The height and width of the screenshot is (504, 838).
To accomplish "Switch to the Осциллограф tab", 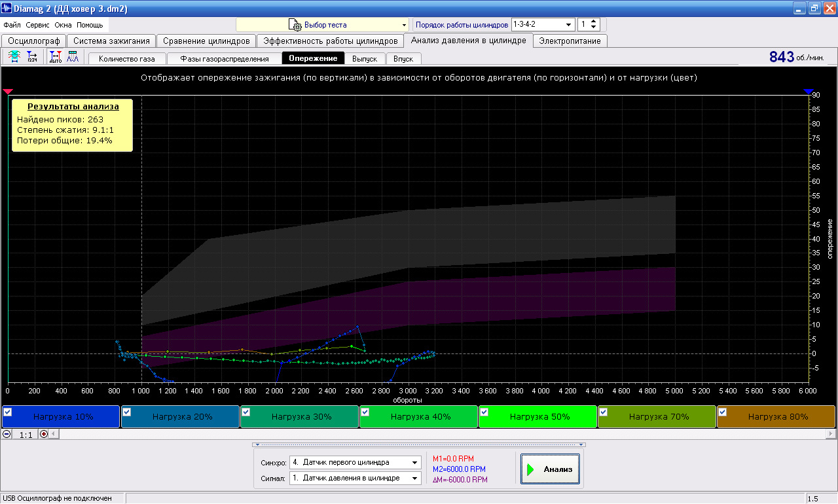I will (33, 41).
